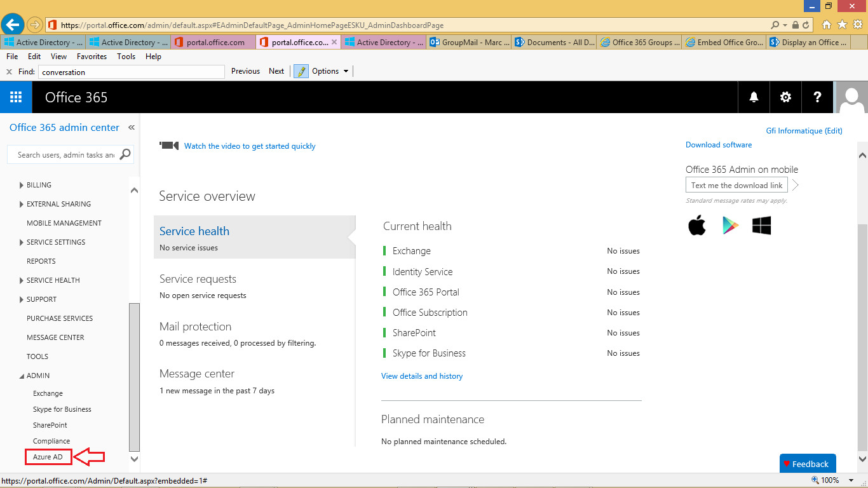The image size is (868, 488).
Task: Click the Windows store icon
Action: pos(761,226)
